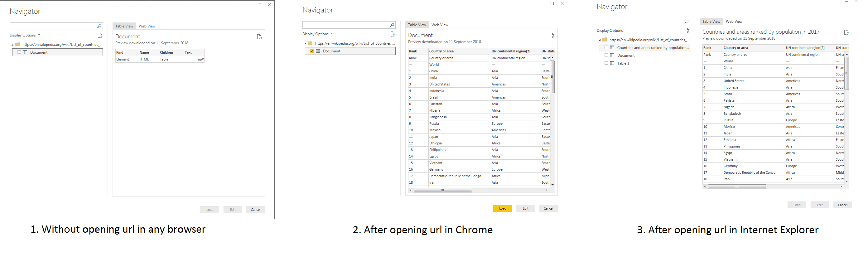Click UN continental region[2] header, second Navigator
Viewport: 868px width, 257px height.
coord(516,51)
